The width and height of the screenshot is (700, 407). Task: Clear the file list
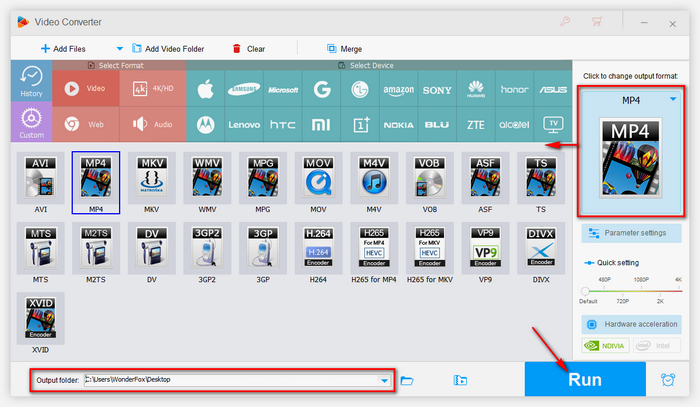(249, 49)
